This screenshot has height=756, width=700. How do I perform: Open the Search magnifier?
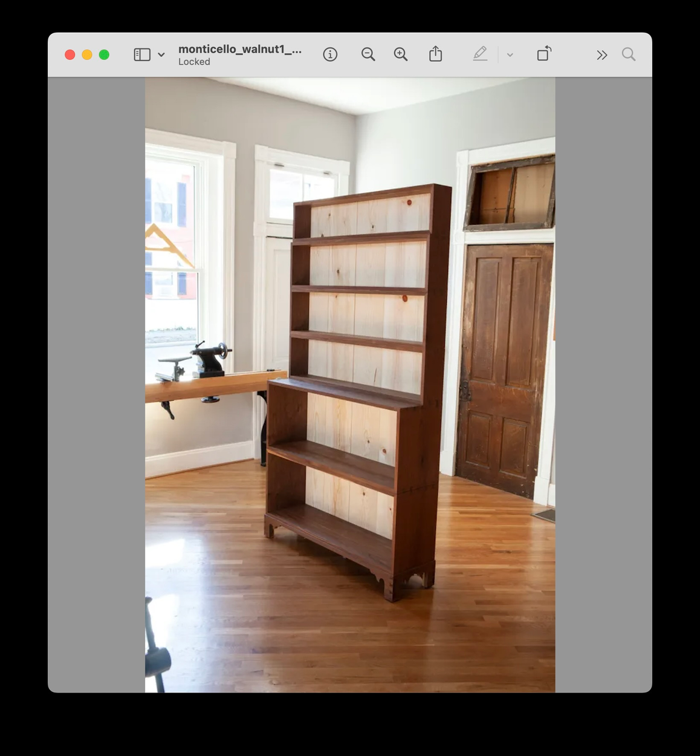629,54
